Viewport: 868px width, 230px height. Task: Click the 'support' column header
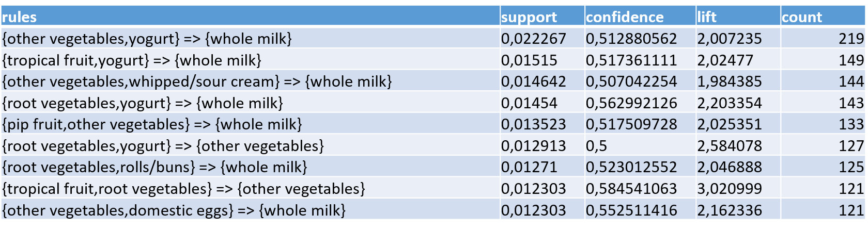(529, 17)
